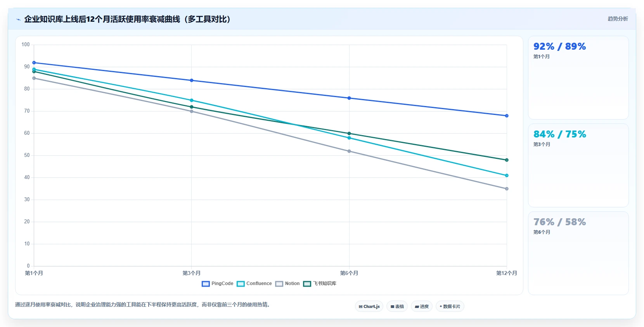The image size is (644, 327).
Task: Click the 趋势分析 label in the header
Action: pyautogui.click(x=618, y=19)
